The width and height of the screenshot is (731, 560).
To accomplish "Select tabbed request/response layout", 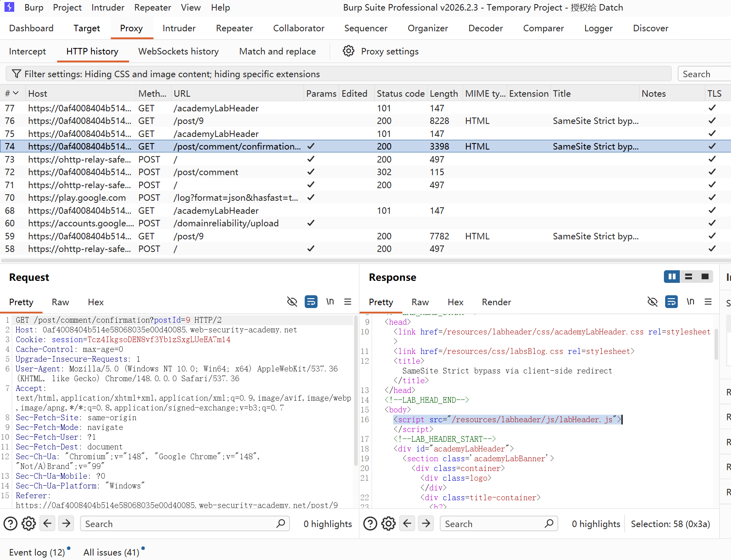I will tap(705, 277).
